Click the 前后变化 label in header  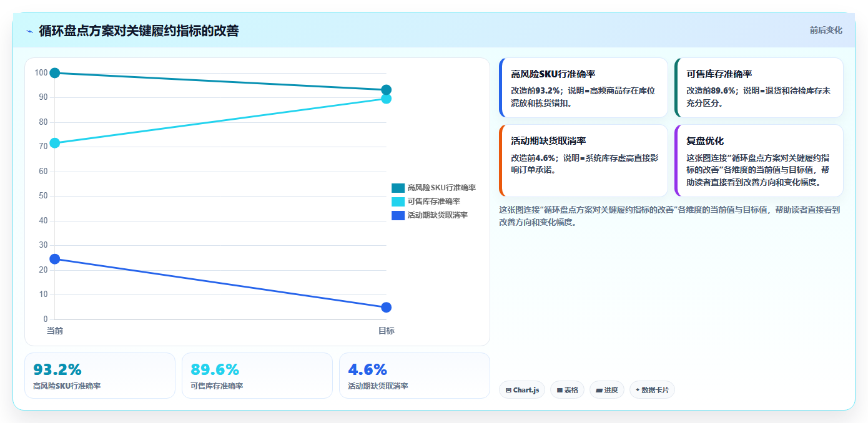pos(826,30)
